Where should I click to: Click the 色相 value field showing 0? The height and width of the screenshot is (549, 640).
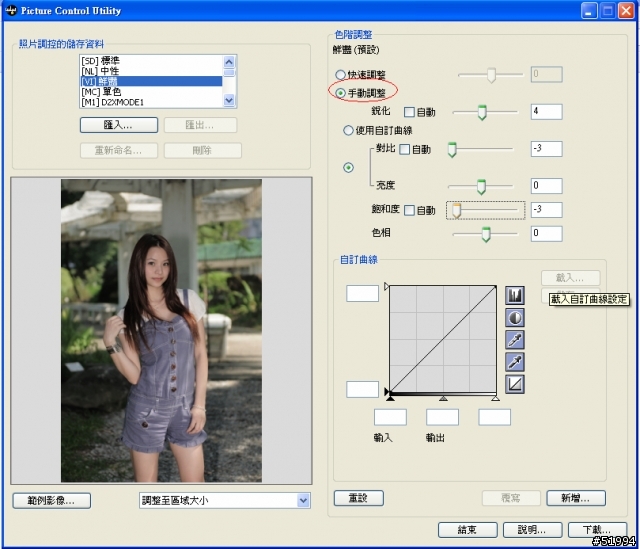pyautogui.click(x=547, y=233)
